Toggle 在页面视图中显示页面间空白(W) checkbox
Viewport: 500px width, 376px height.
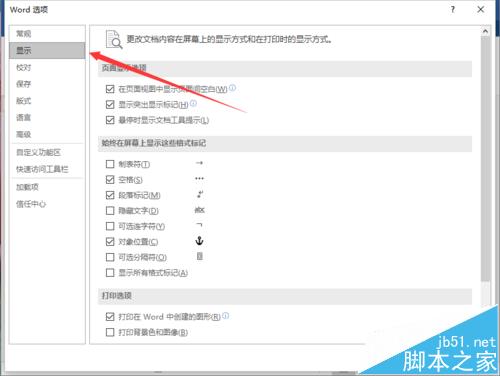[x=110, y=89]
